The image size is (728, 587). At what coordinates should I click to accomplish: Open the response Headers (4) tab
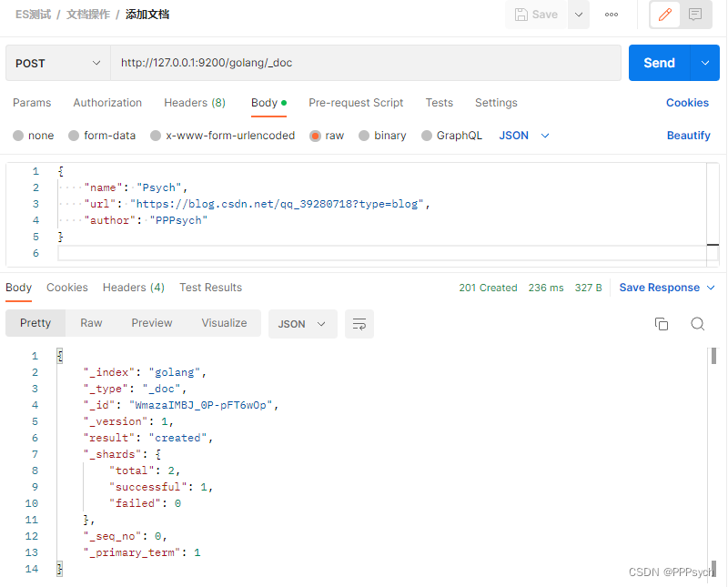coord(134,288)
